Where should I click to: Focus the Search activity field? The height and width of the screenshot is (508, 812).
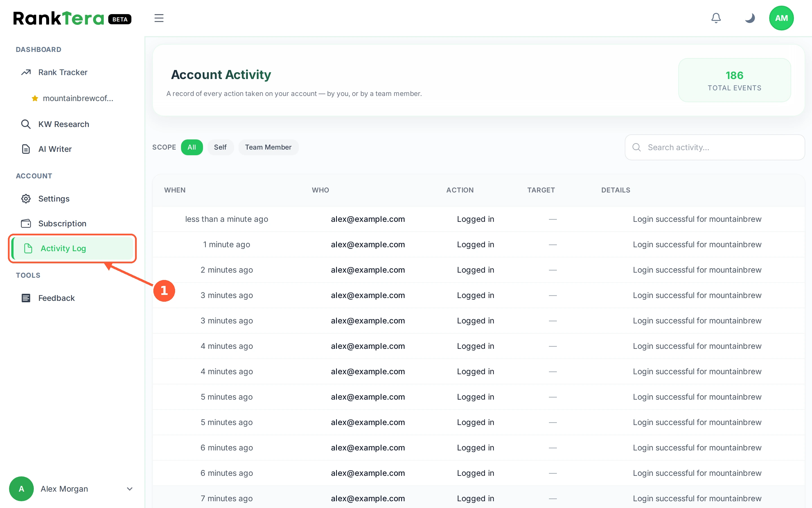715,147
